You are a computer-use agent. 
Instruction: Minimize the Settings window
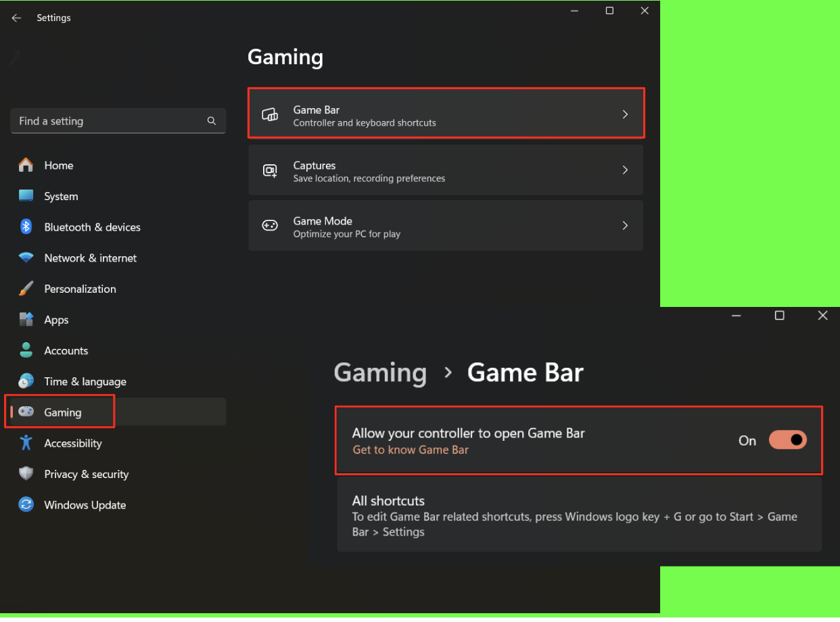574,11
